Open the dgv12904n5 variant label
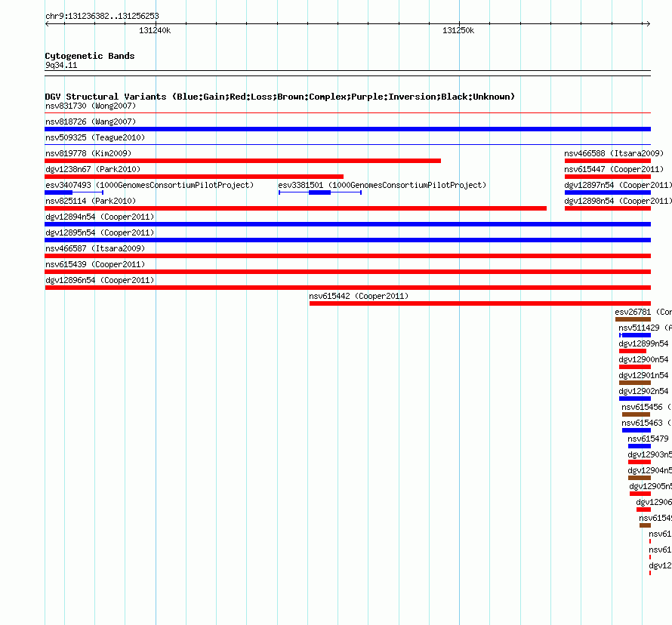The width and height of the screenshot is (672, 625). (x=649, y=470)
